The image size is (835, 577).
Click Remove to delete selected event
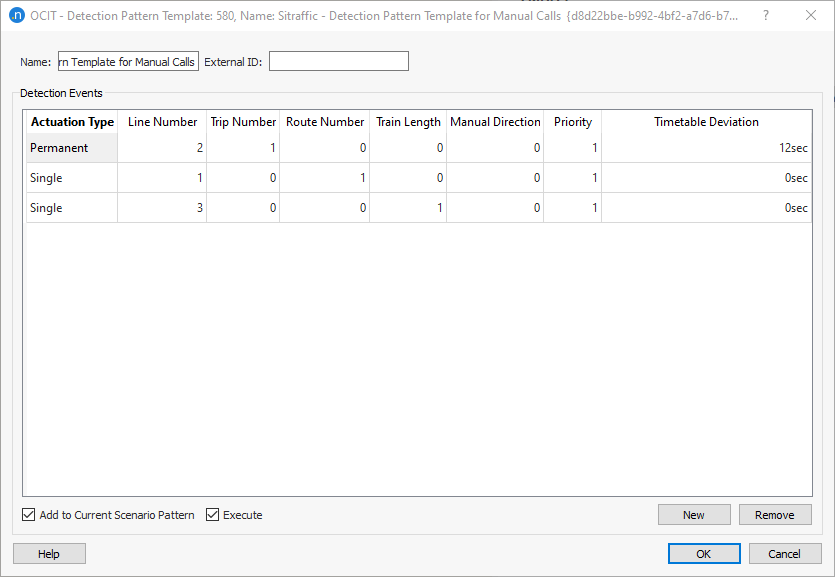click(775, 514)
